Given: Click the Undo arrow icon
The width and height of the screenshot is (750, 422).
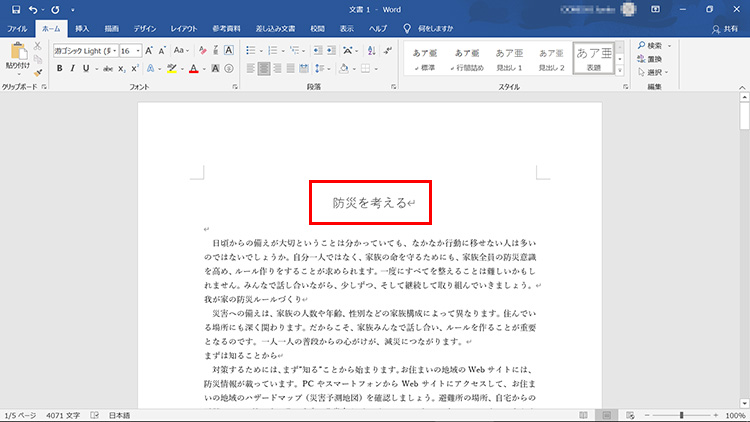Looking at the screenshot, I should (34, 10).
